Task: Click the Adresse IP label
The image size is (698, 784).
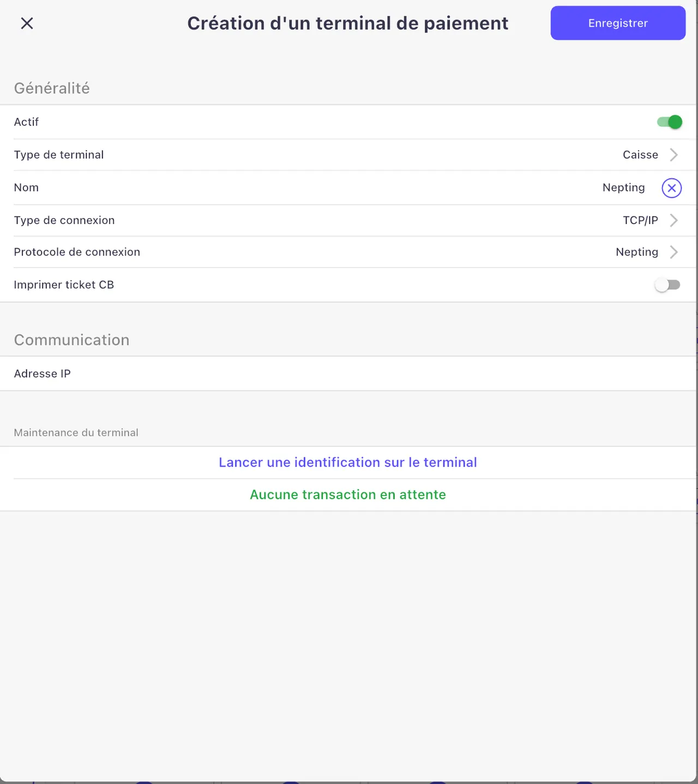Action: point(42,373)
